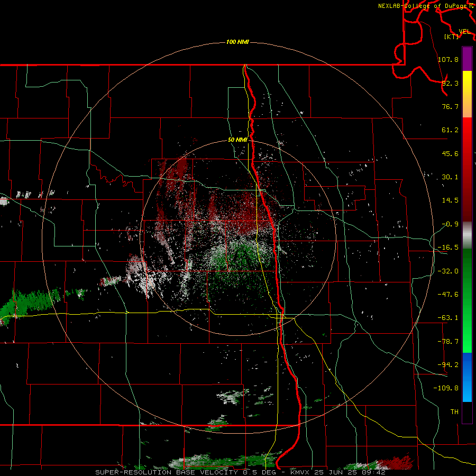
Task: Click the -0.9 value on the velocity scale
Action: pos(450,224)
